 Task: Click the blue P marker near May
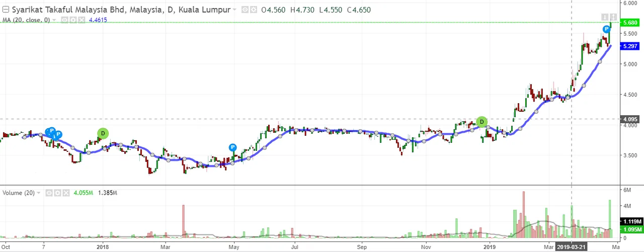(232, 147)
